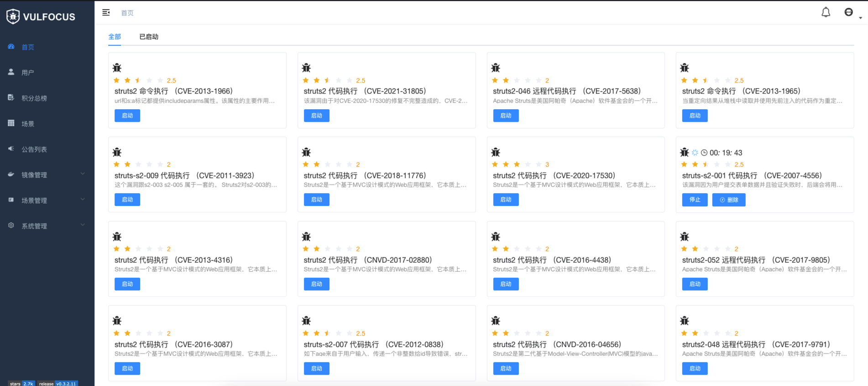Click the star rating on CVE-2020-17530 card
Viewport: 868px width, 386px height.
click(x=517, y=164)
